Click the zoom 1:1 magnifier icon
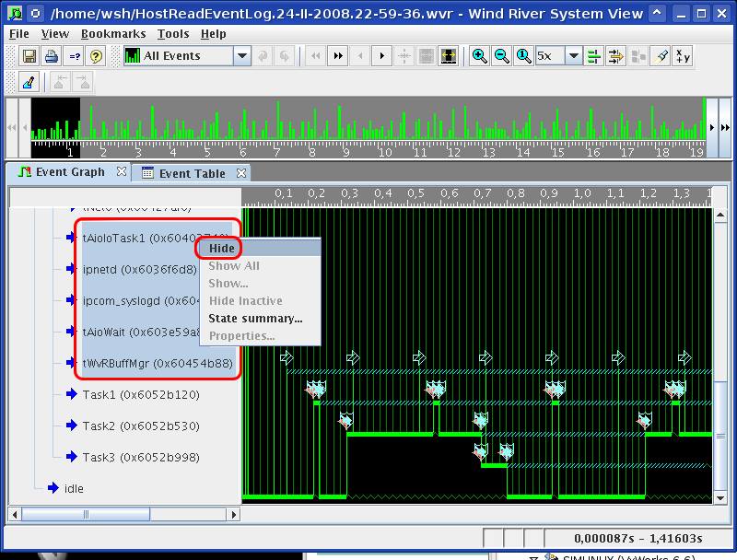737x560 pixels. 523,56
